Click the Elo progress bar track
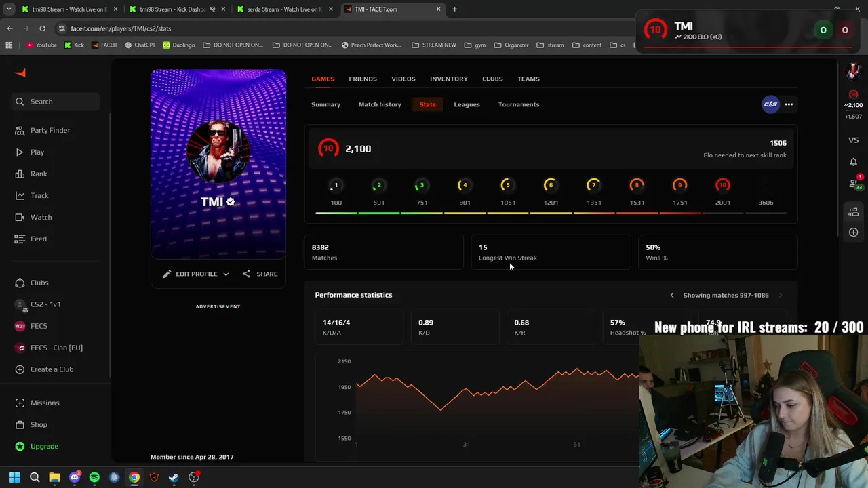868x488 pixels. point(551,213)
